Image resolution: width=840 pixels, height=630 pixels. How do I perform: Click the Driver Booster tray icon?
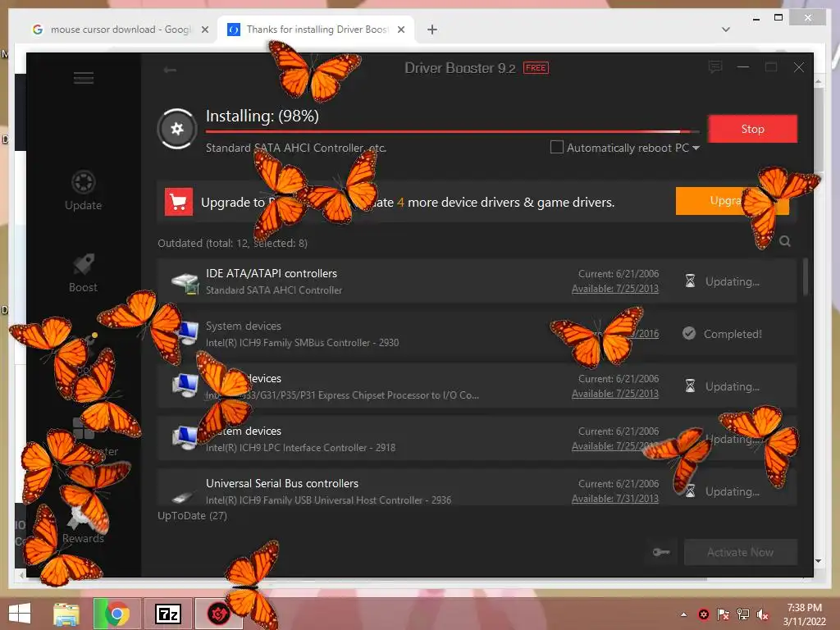tap(704, 614)
